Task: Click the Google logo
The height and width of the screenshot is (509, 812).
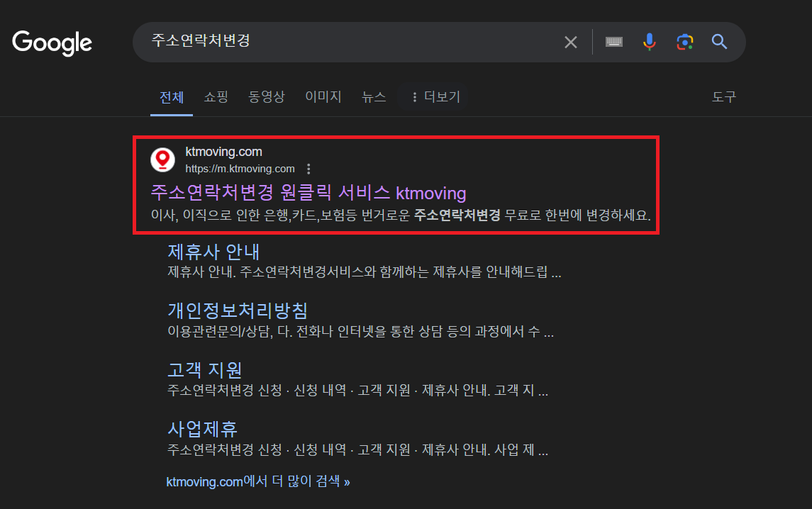Action: (52, 43)
